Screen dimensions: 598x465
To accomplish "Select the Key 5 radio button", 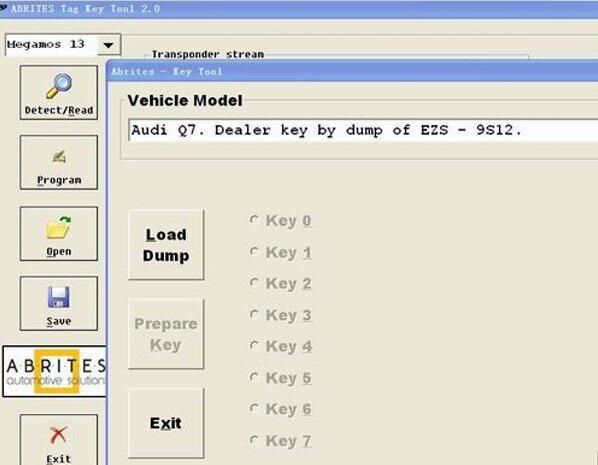I will [x=254, y=377].
